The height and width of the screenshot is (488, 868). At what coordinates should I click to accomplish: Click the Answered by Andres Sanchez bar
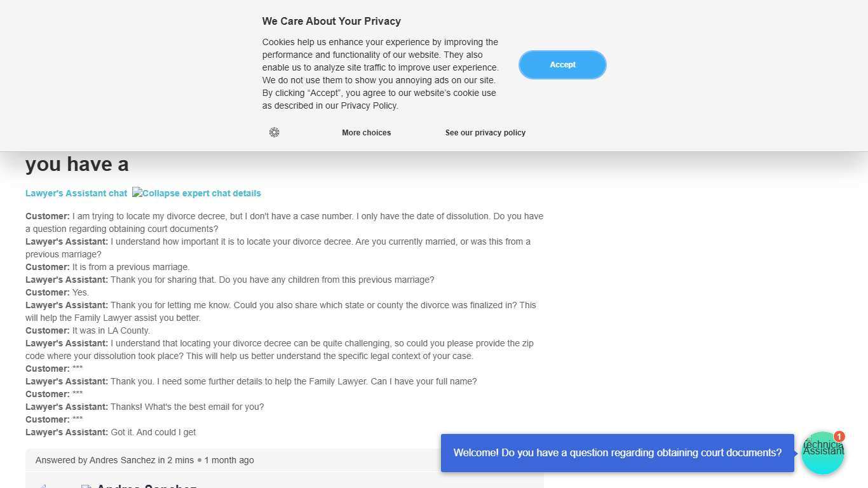145,460
